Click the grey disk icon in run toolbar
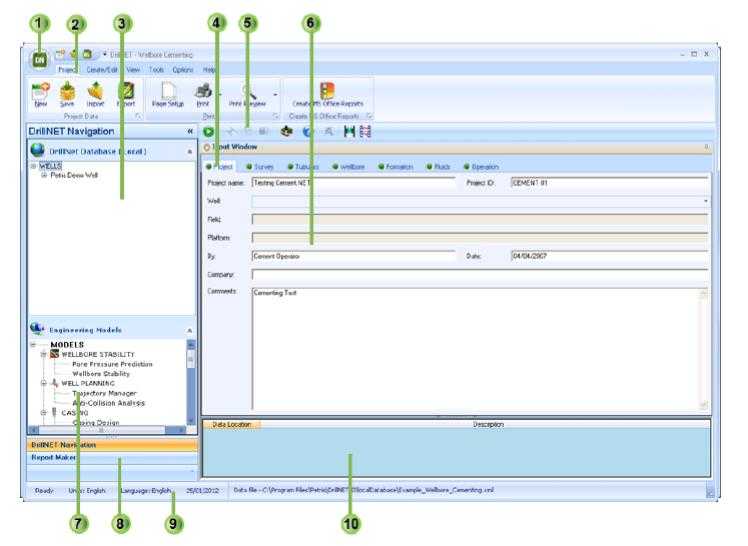748x546 pixels. 263,131
